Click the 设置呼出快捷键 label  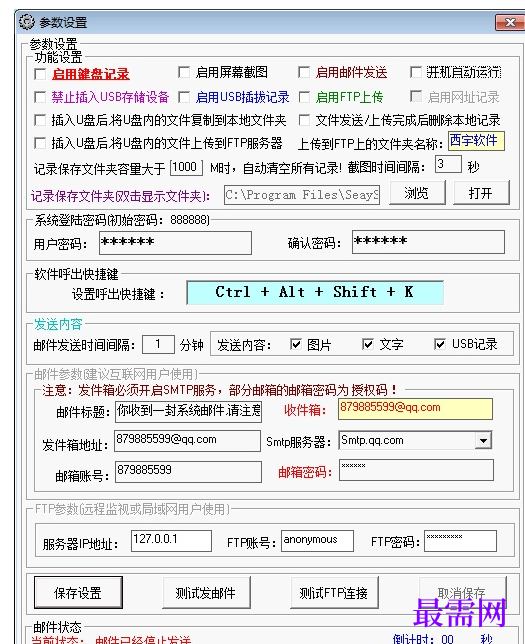pyautogui.click(x=118, y=294)
